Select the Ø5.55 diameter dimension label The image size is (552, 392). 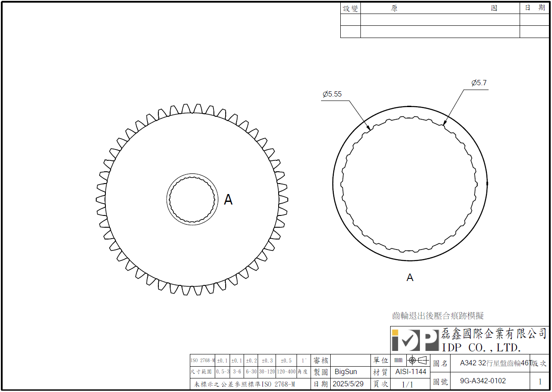(x=332, y=94)
